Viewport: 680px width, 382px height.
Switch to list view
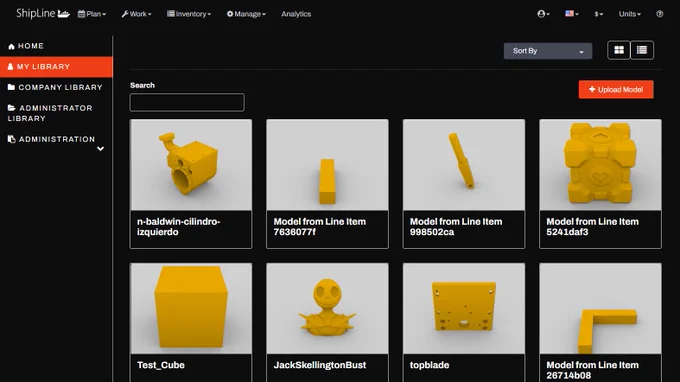click(x=642, y=50)
